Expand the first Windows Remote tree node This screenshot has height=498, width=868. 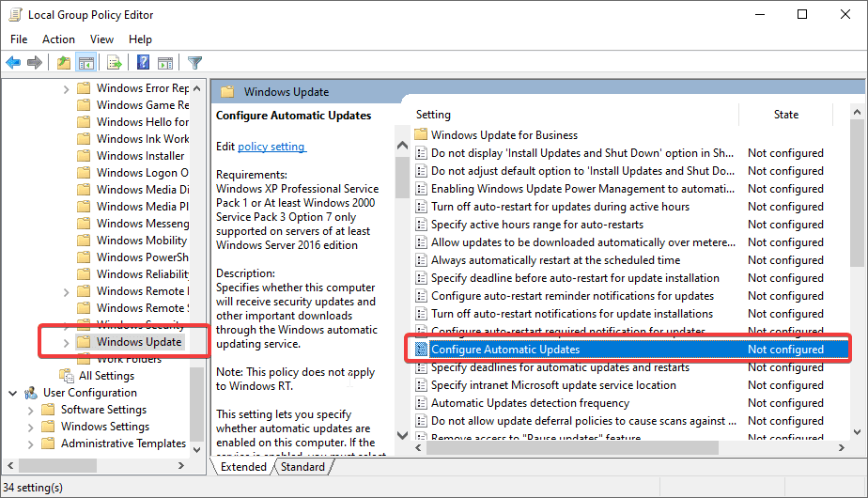pyautogui.click(x=66, y=291)
